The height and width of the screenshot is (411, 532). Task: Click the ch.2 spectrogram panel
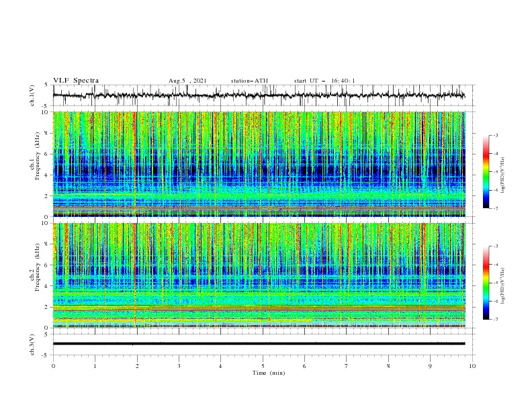[x=259, y=275]
